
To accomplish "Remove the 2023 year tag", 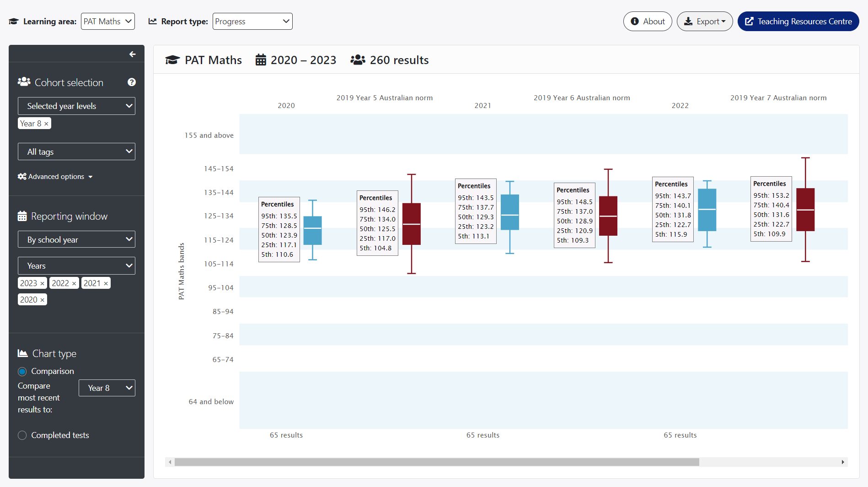I will 43,283.
